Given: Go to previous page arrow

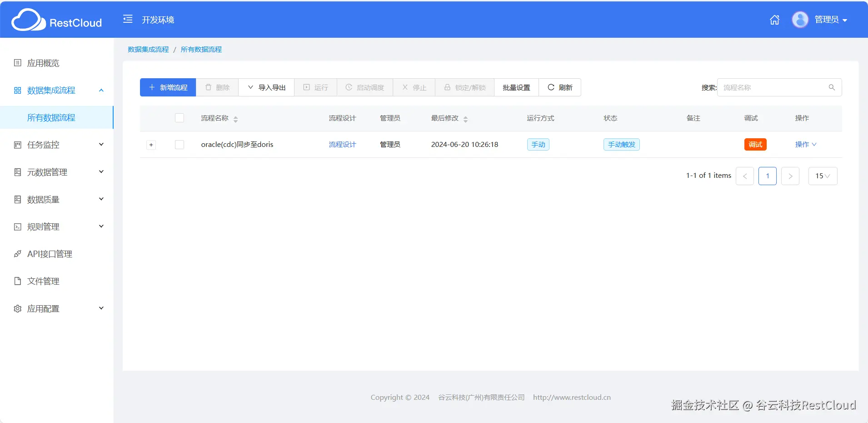Looking at the screenshot, I should (x=745, y=176).
